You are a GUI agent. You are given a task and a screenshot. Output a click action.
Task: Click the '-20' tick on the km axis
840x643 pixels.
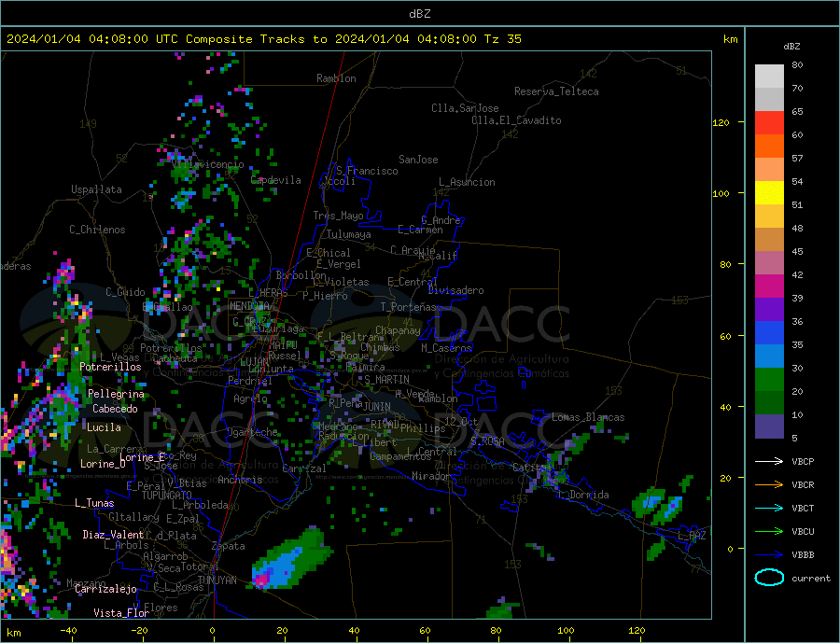pos(139,631)
